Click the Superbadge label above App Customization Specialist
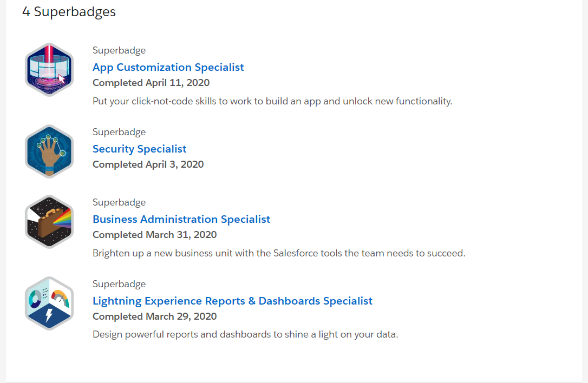 pos(119,50)
